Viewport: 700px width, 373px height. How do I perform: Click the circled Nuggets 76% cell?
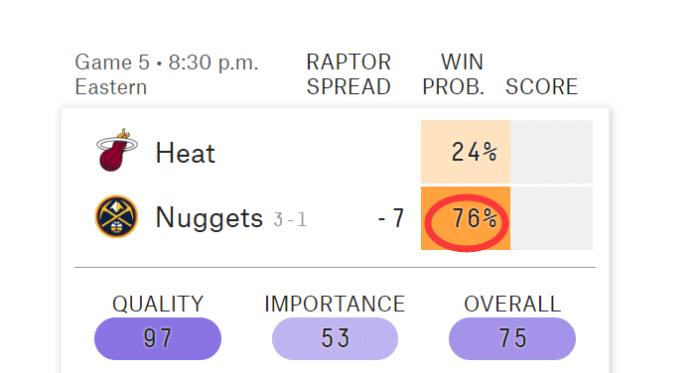tap(466, 219)
